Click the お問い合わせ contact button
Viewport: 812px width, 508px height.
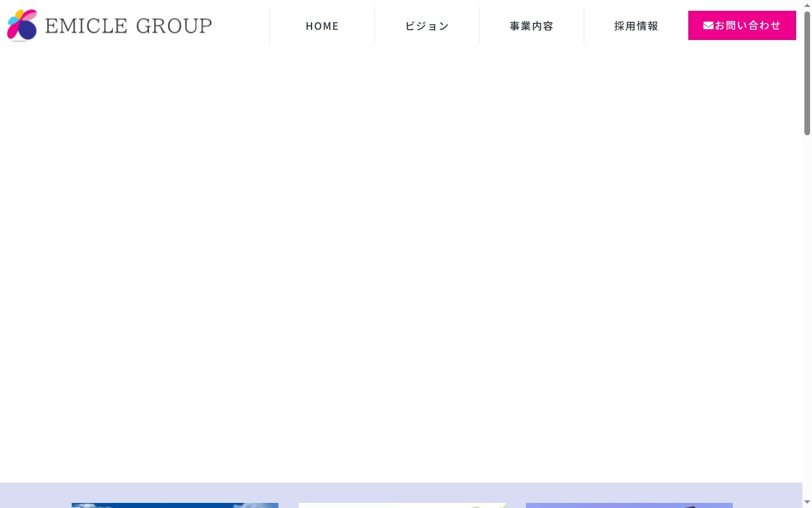pyautogui.click(x=742, y=25)
